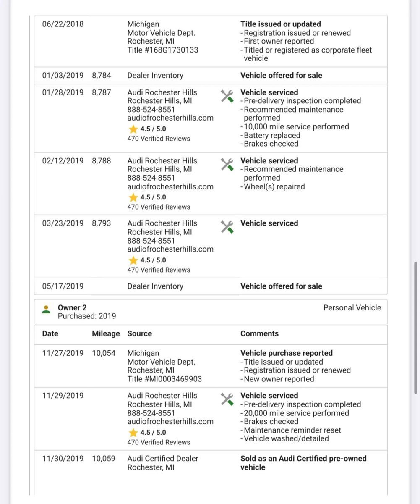Image resolution: width=420 pixels, height=504 pixels.
Task: Click wrench icon for 11/29/2019 service
Action: coord(227,399)
